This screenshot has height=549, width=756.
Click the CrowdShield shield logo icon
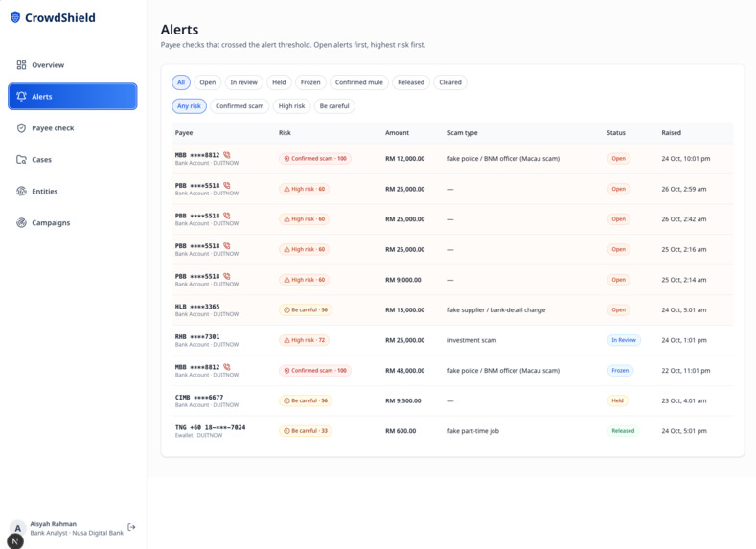15,18
